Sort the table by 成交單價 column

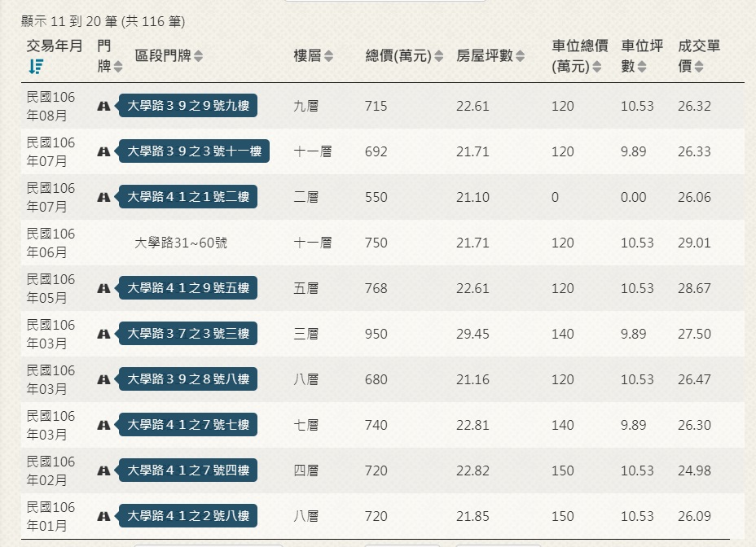pos(699,67)
